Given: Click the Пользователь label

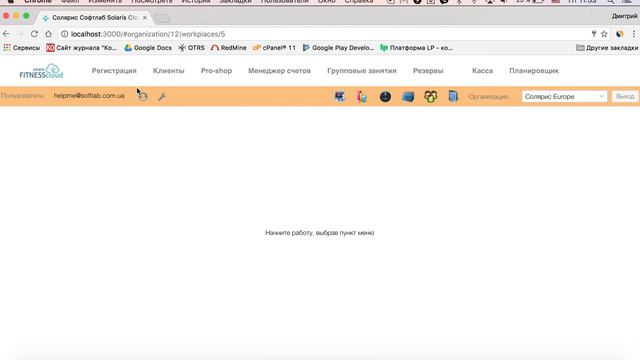Looking at the screenshot, I should pyautogui.click(x=22, y=96).
